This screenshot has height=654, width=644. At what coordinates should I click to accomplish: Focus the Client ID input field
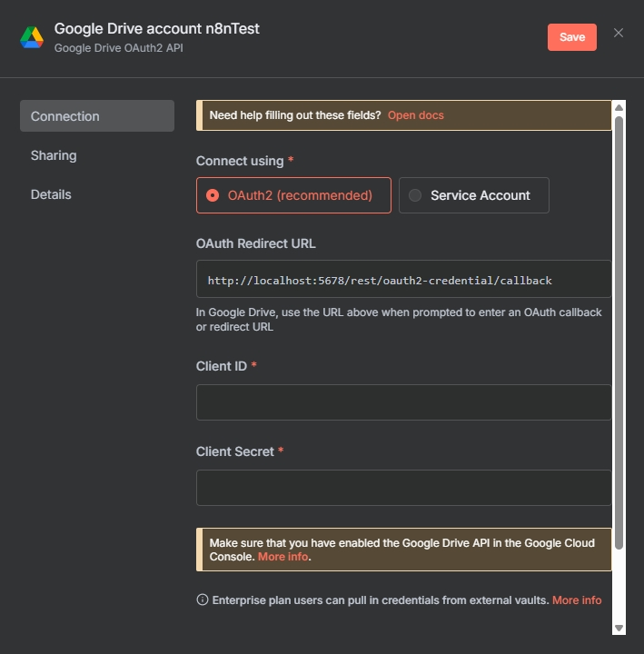[x=404, y=402]
